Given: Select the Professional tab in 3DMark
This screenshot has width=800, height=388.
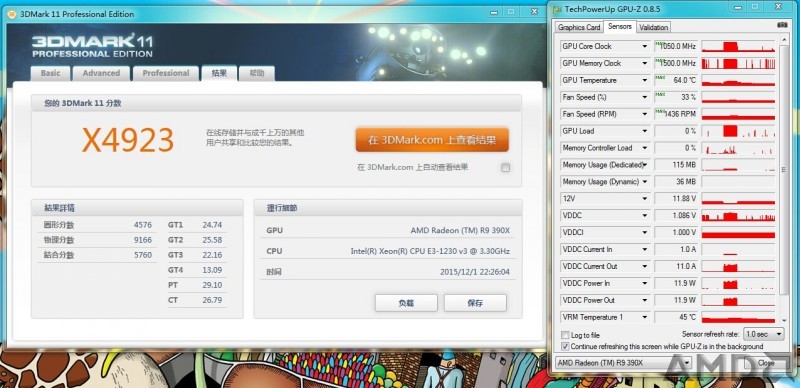Looking at the screenshot, I should [166, 73].
